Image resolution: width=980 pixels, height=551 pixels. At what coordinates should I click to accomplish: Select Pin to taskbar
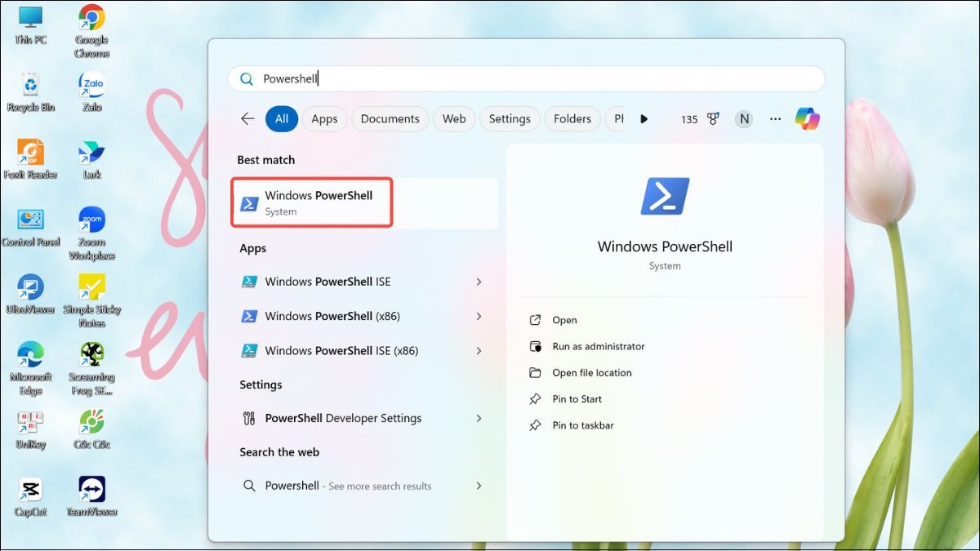pos(572,425)
